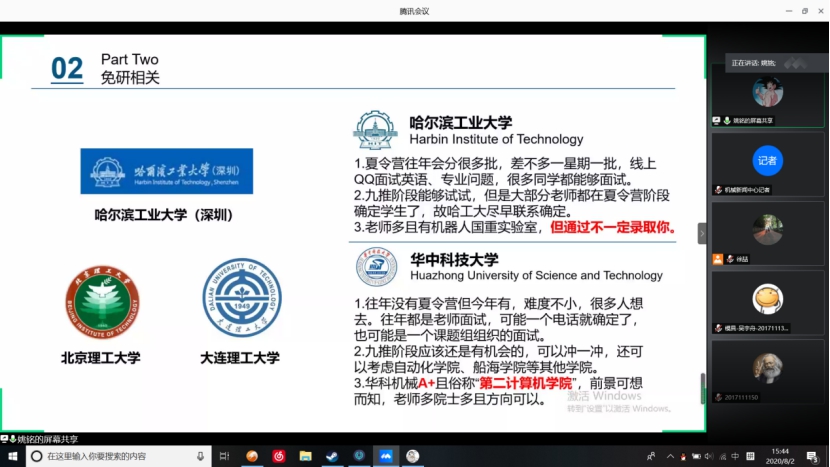
Task: Click the 姚铭的屏幕共享 label at bottom left
Action: [48, 439]
